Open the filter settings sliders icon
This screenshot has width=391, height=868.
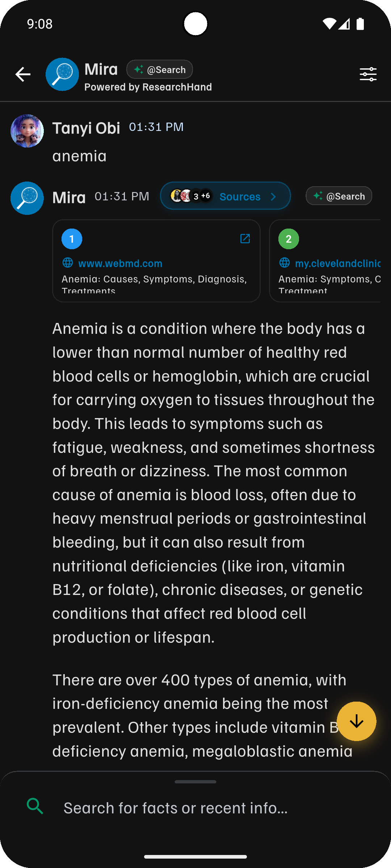[x=368, y=75]
